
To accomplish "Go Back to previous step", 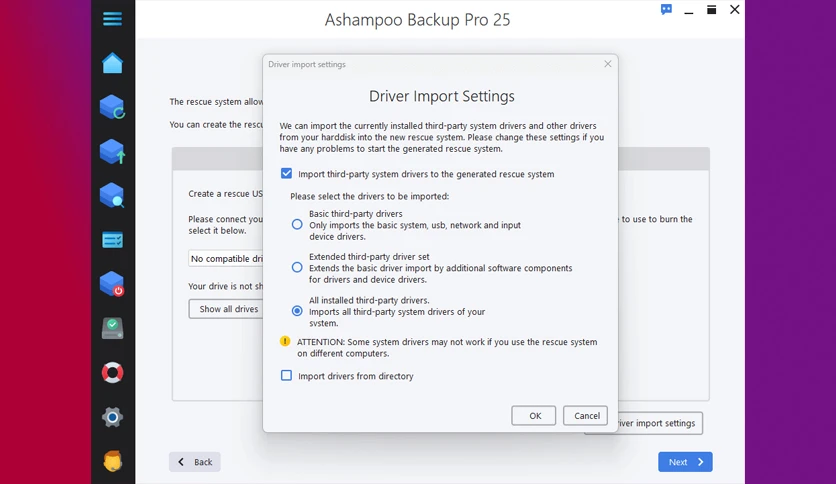I will 195,462.
